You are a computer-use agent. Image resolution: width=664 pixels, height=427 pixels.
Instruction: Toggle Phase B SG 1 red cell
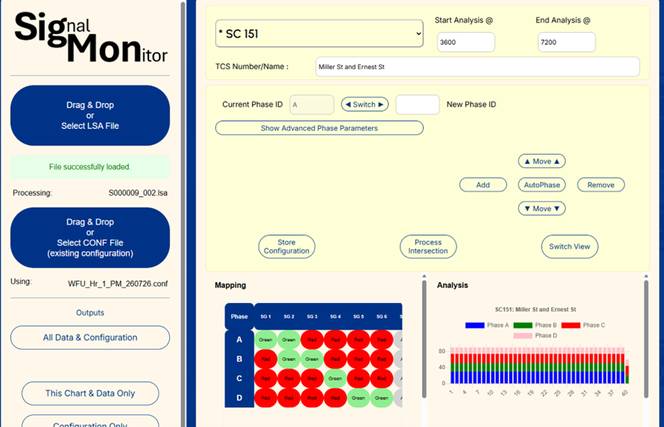(x=266, y=359)
